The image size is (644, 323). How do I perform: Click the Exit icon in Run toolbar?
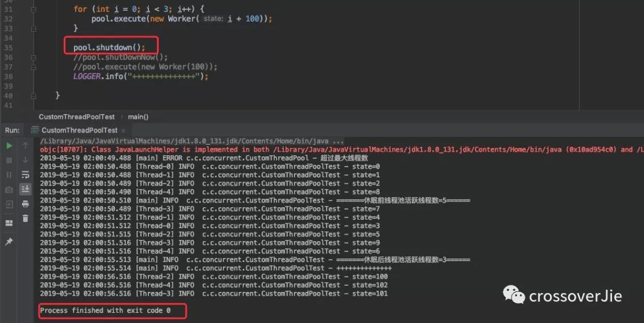coord(9,205)
